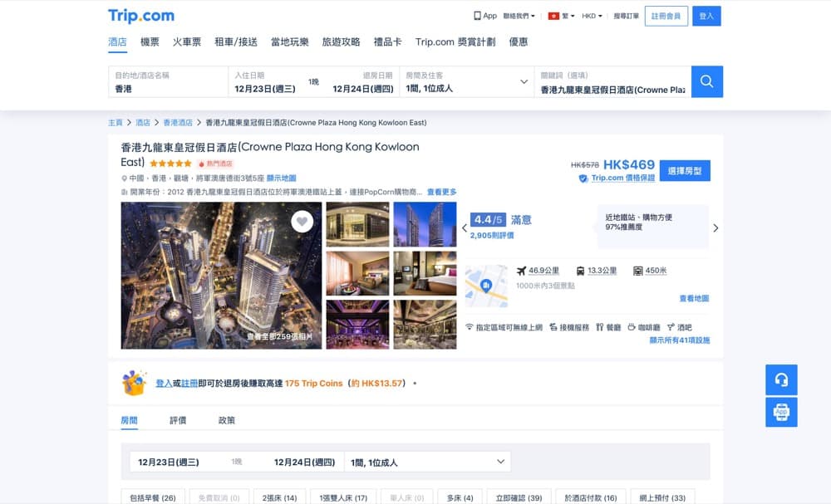831x504 pixels.
Task: Open the twin towers exterior thumbnail
Action: pos(425,224)
